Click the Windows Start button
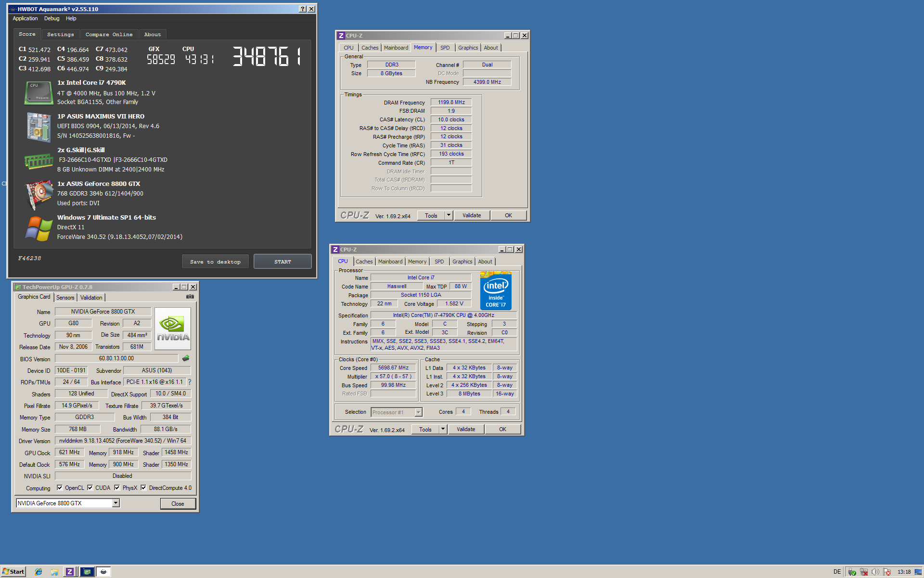 point(13,572)
